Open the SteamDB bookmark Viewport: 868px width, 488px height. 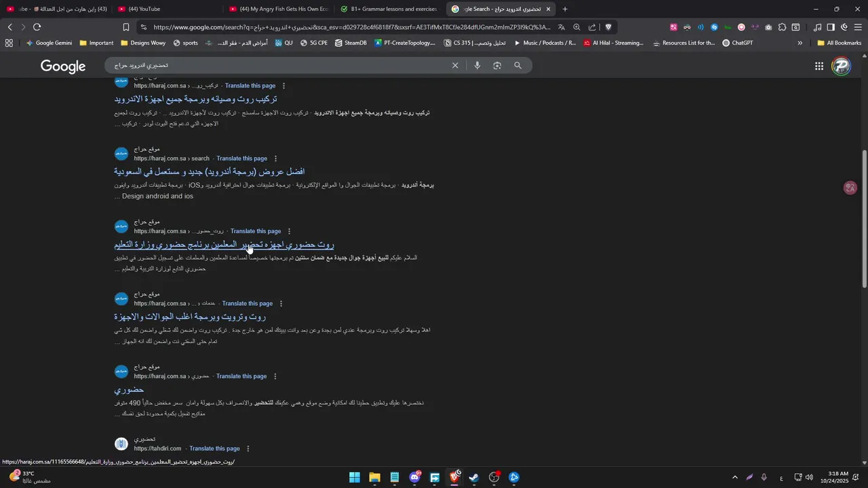tap(351, 43)
